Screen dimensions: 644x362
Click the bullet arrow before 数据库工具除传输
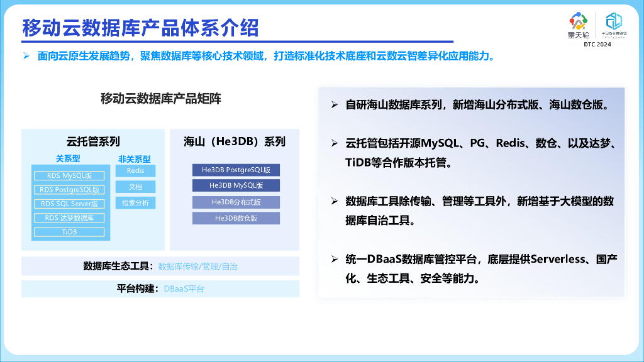[335, 201]
